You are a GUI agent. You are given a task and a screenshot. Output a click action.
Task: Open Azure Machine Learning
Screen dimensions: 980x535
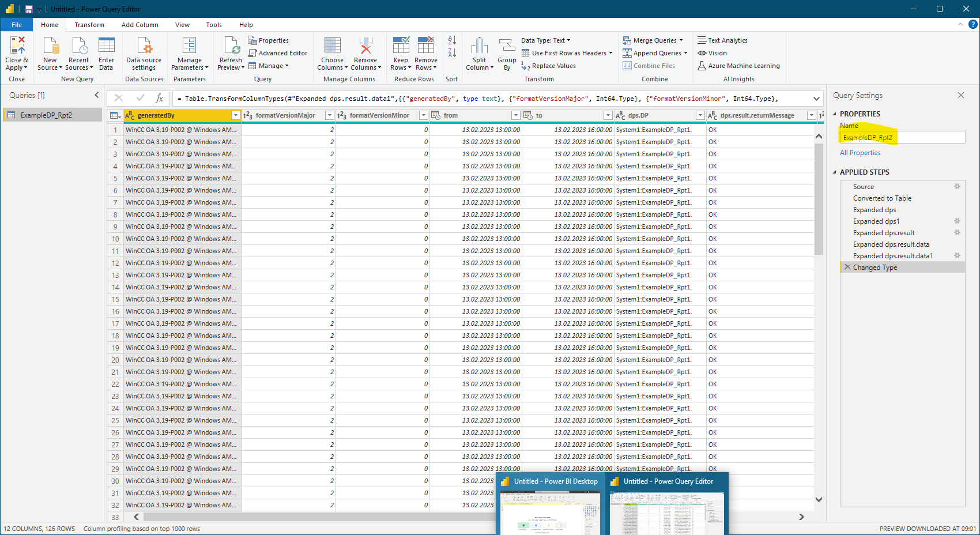739,66
